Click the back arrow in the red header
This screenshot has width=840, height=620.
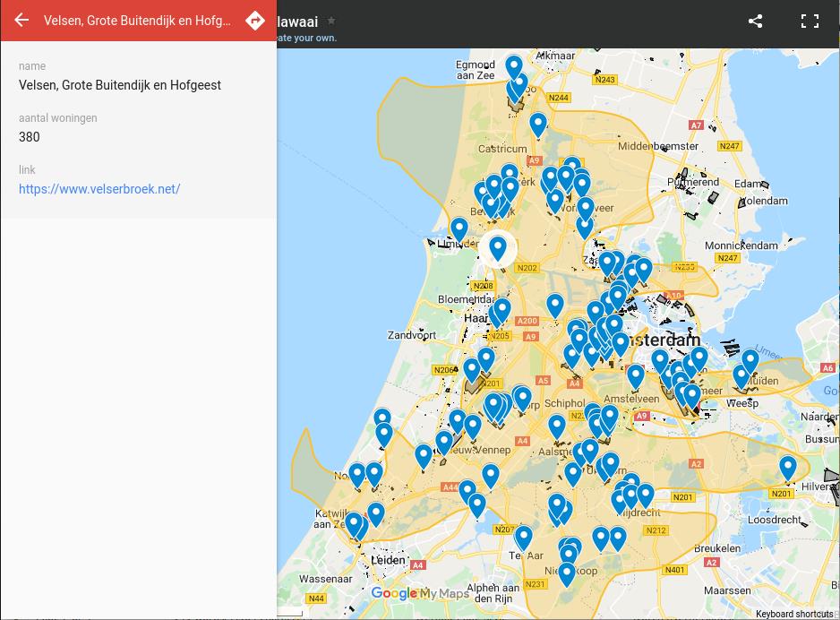point(21,20)
